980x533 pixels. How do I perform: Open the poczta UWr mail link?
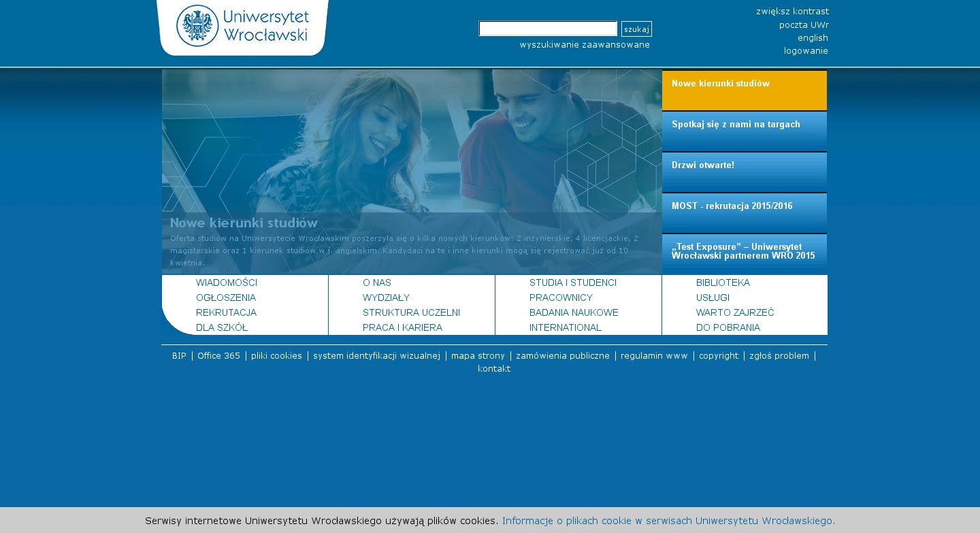(804, 25)
